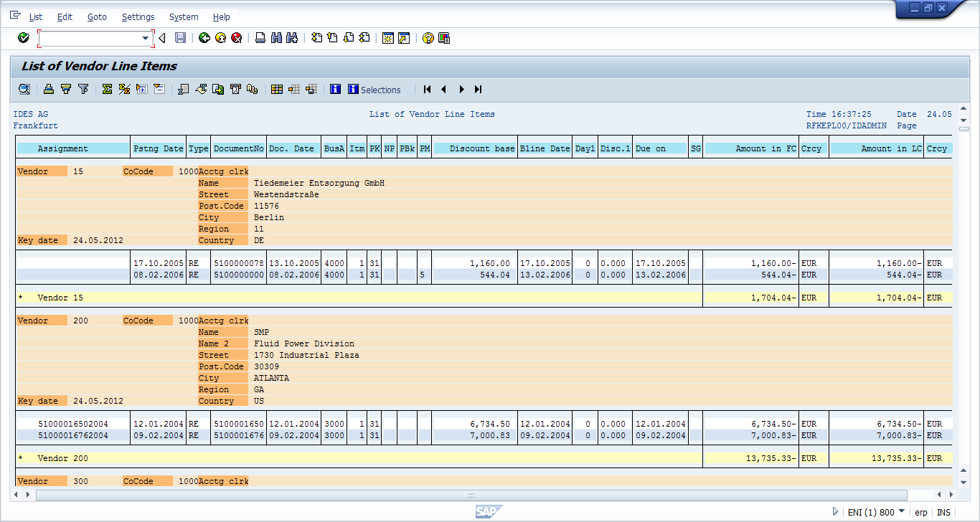Image resolution: width=980 pixels, height=522 pixels.
Task: Display totals using the sum icon
Action: point(106,89)
